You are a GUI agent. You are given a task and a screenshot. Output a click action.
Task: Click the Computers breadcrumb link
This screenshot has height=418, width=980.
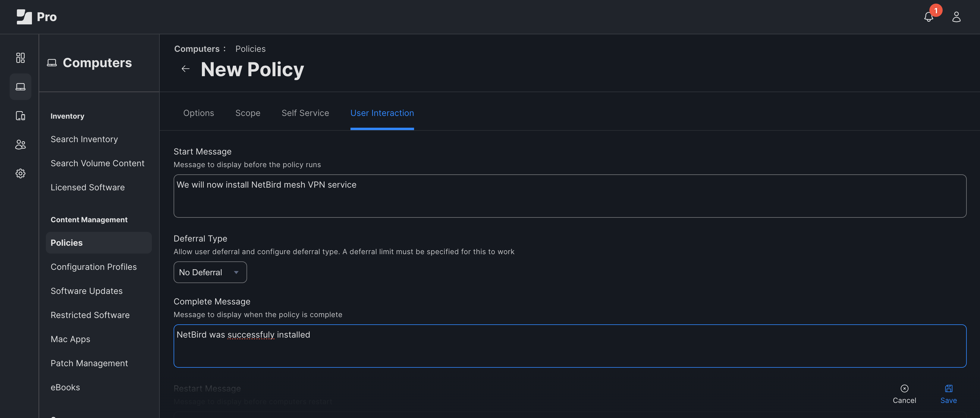point(197,49)
